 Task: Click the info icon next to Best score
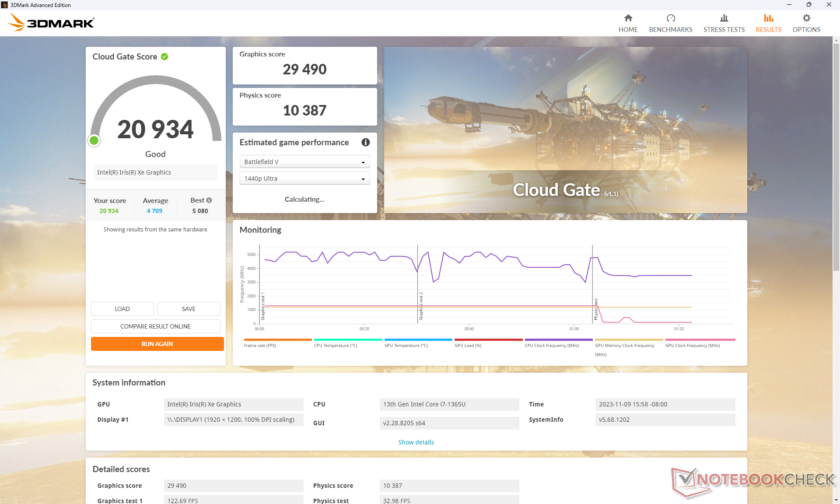point(209,200)
